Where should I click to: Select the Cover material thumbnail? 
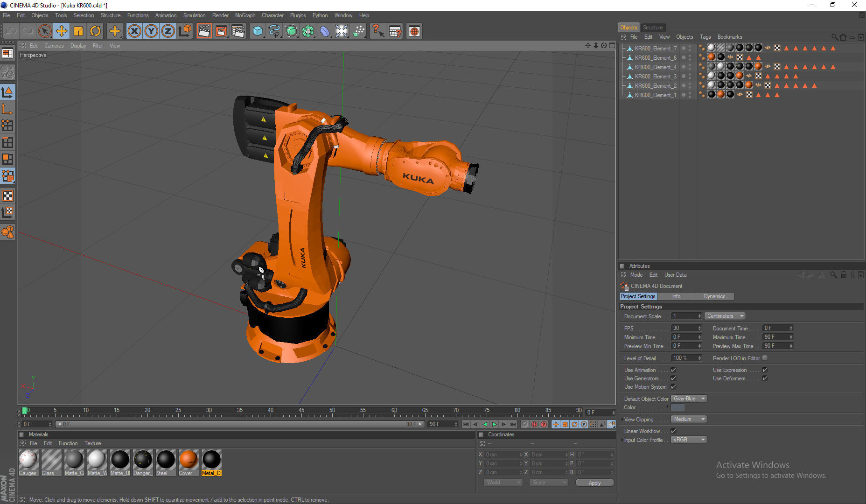(x=189, y=462)
